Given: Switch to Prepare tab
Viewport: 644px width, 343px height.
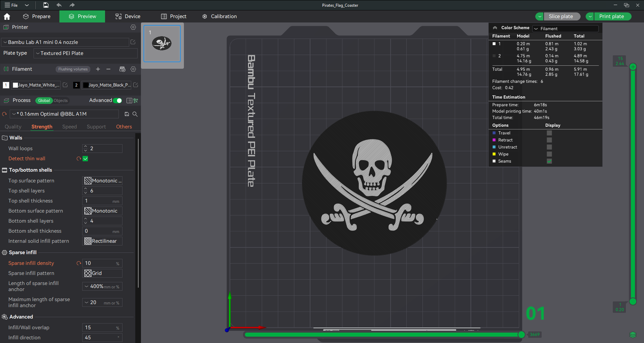Looking at the screenshot, I should click(x=37, y=16).
